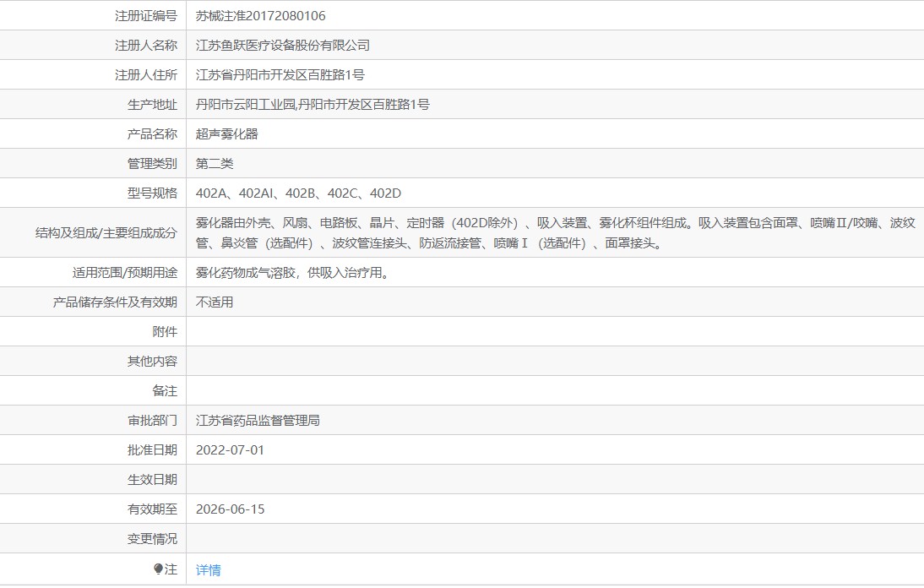Image resolution: width=924 pixels, height=588 pixels.
Task: Select model list 402A、402AI、402B、402C、402D
Action: point(298,193)
